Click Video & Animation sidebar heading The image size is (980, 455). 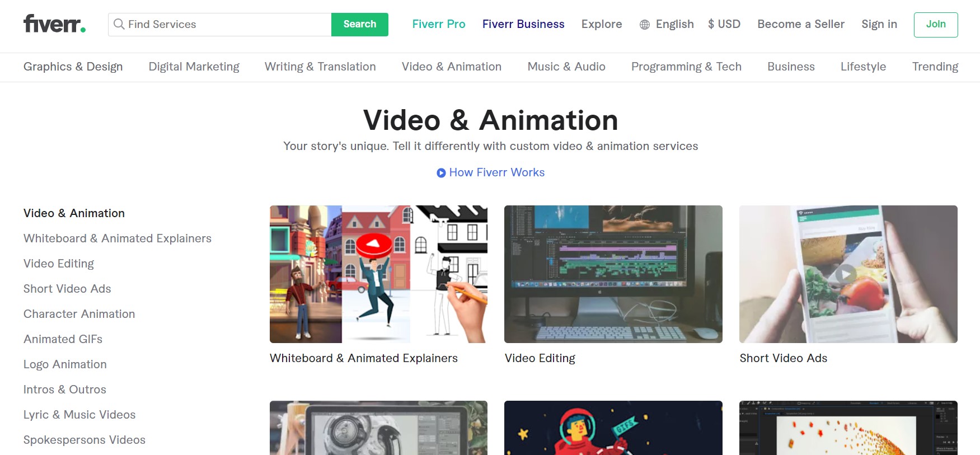coord(74,213)
